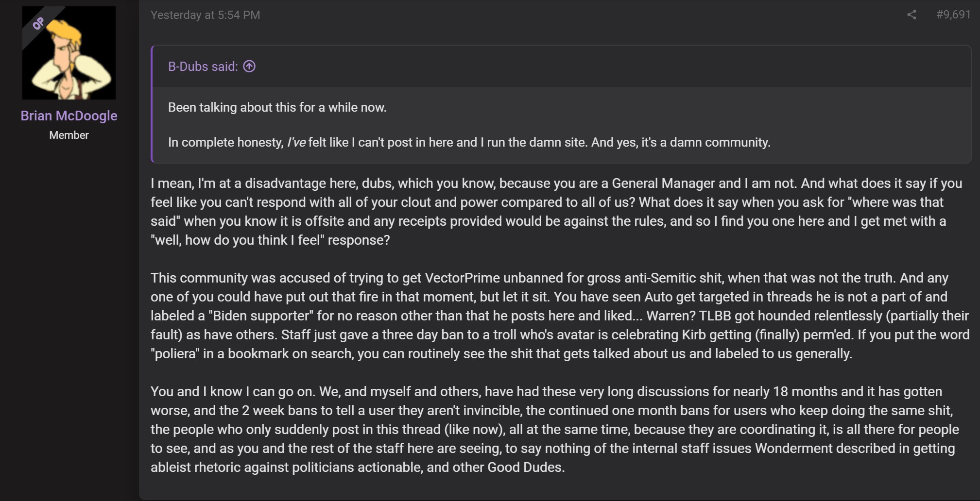This screenshot has width=980, height=501.
Task: Click the quoted word "poliera" in the post
Action: click(177, 354)
